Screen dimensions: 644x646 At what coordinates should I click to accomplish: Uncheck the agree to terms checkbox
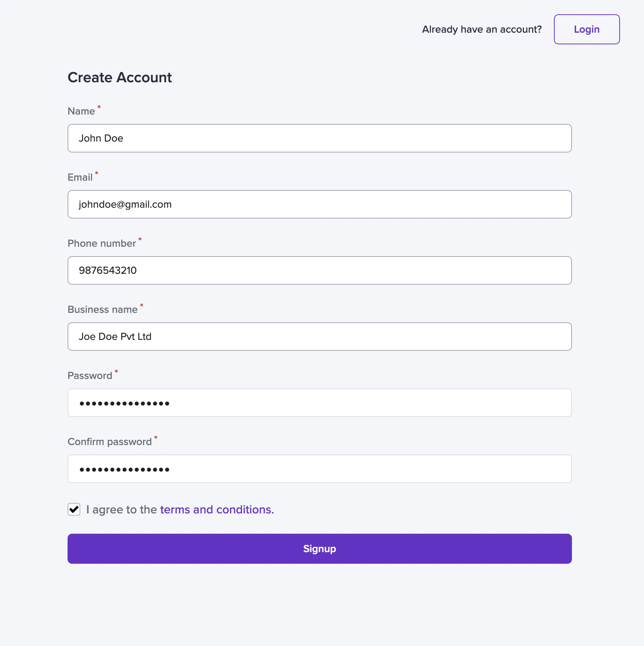tap(74, 510)
